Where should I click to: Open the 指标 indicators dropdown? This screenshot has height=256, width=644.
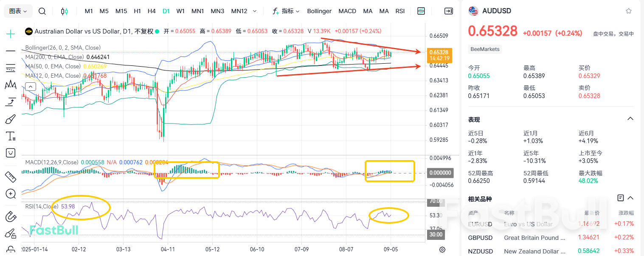tap(287, 11)
